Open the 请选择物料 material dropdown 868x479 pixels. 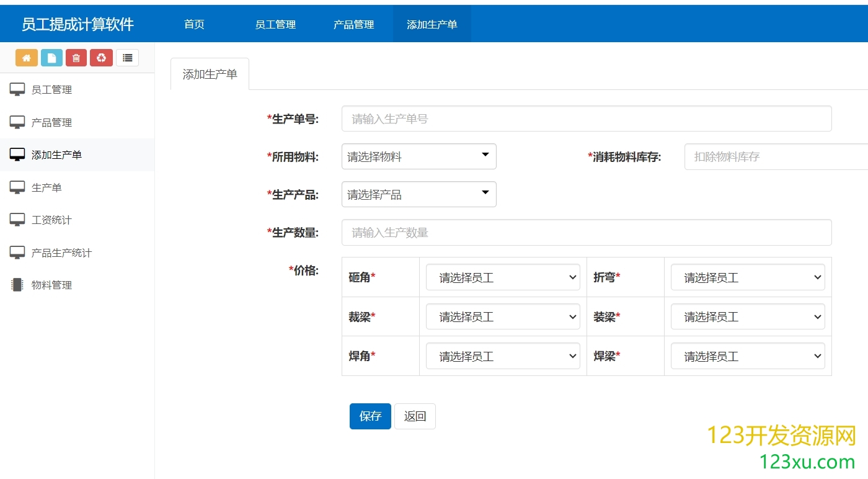click(x=418, y=156)
